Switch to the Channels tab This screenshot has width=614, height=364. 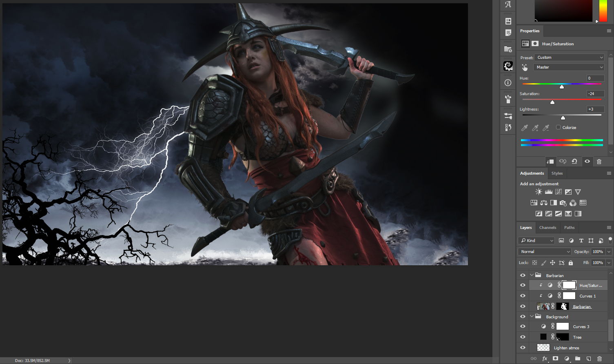[548, 228]
